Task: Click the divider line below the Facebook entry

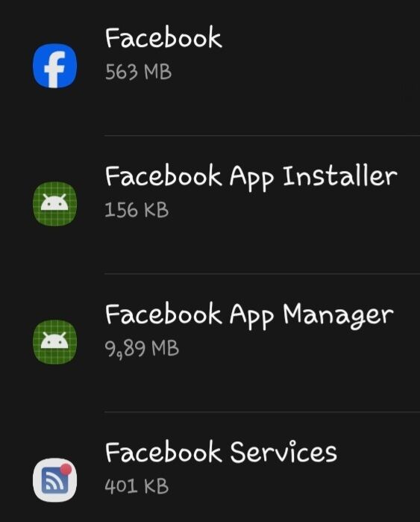Action: click(262, 135)
